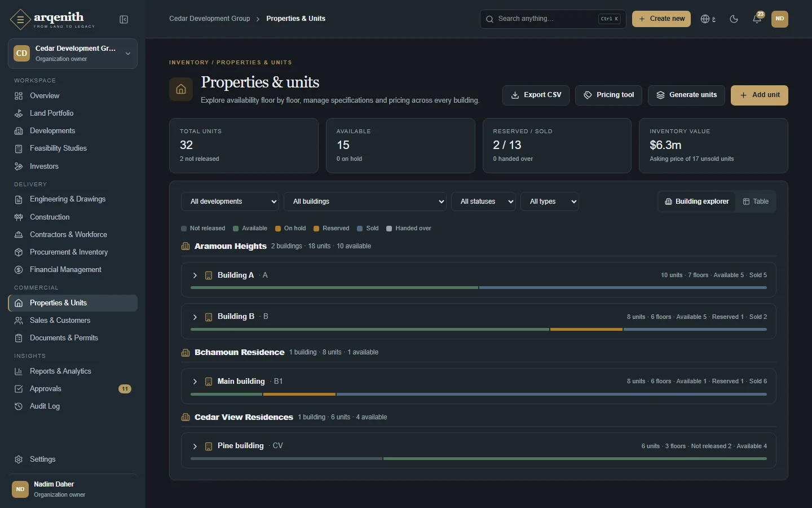Expand the Building B row
This screenshot has width=812, height=508.
click(195, 317)
